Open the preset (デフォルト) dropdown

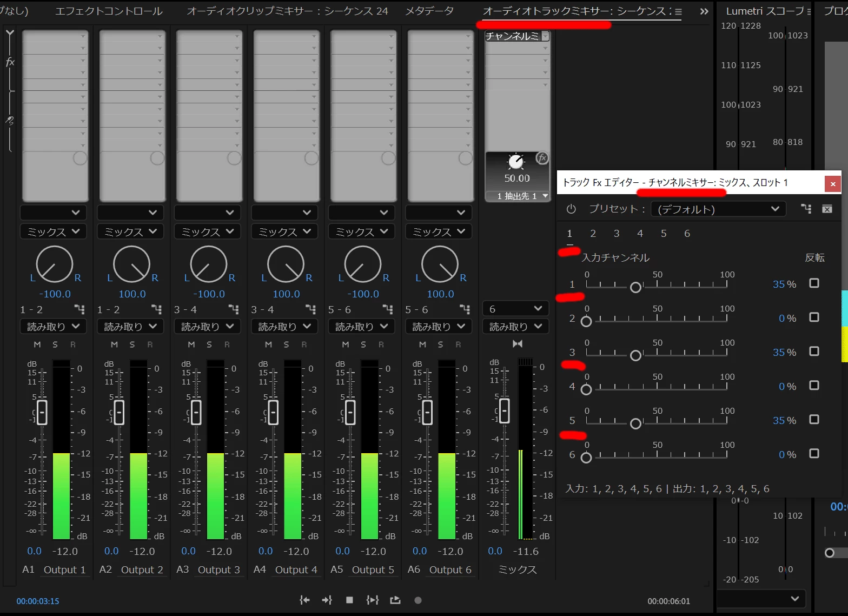tap(718, 209)
